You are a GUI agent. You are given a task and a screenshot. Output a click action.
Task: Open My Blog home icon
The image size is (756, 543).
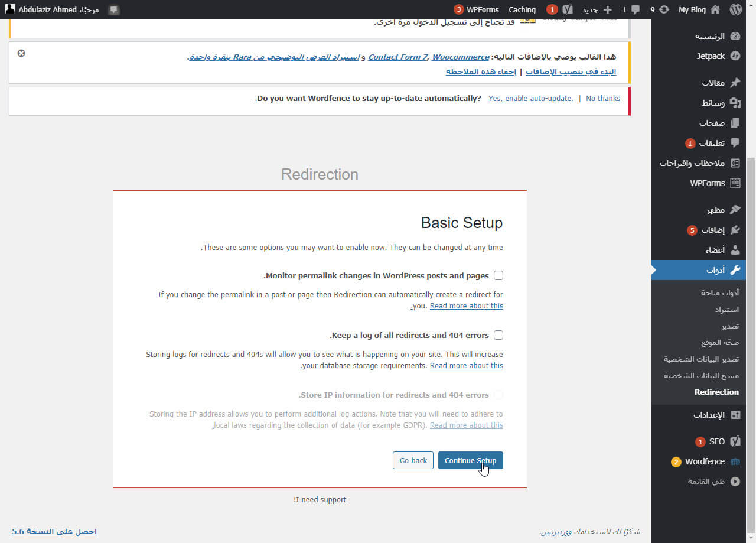point(715,9)
